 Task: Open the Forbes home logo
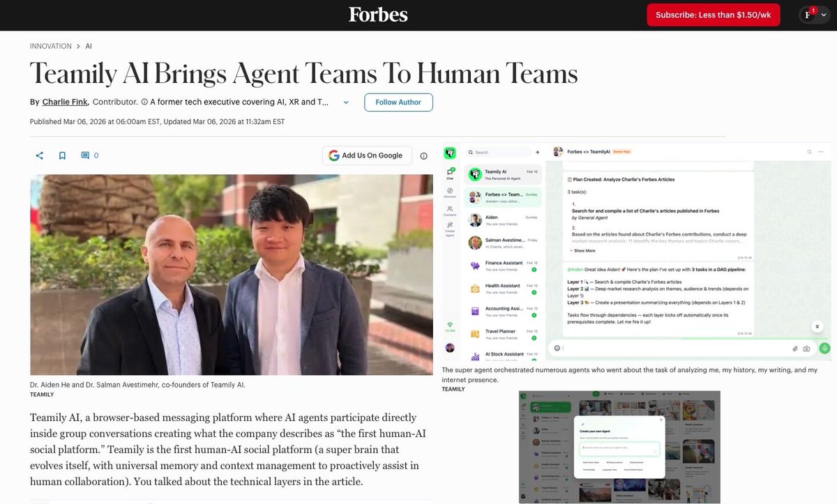tap(378, 15)
